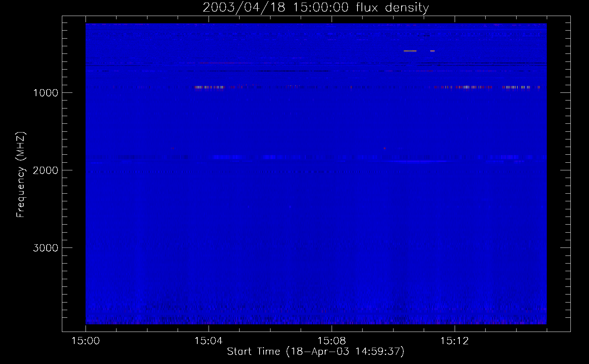The width and height of the screenshot is (589, 364).
Task: Click the shorter orange dash to its right
Action: click(x=432, y=51)
